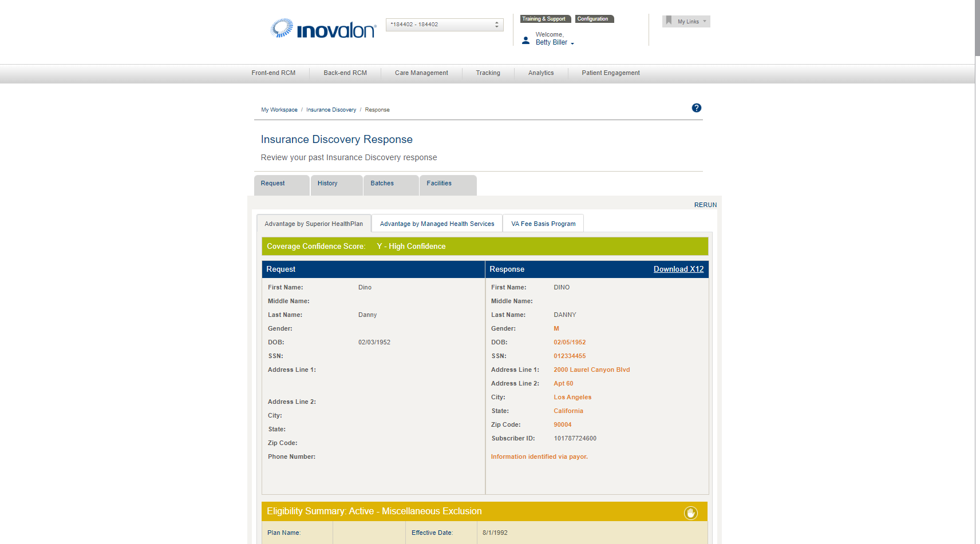Open the Patient Engagement menu
Screen dimensions: 980x544
pyautogui.click(x=610, y=73)
